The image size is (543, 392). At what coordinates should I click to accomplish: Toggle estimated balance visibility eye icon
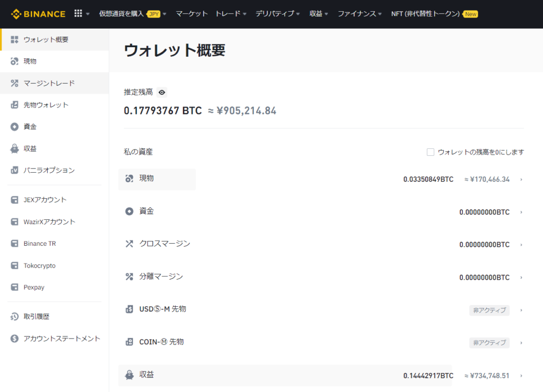click(162, 93)
